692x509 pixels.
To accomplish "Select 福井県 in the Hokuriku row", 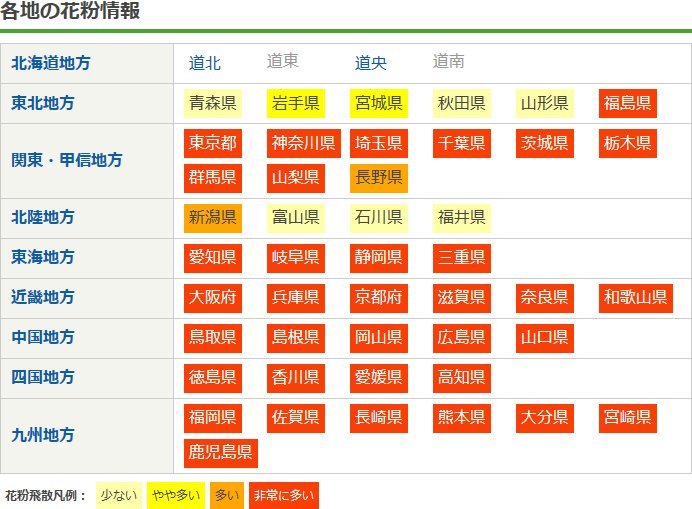I will [462, 218].
